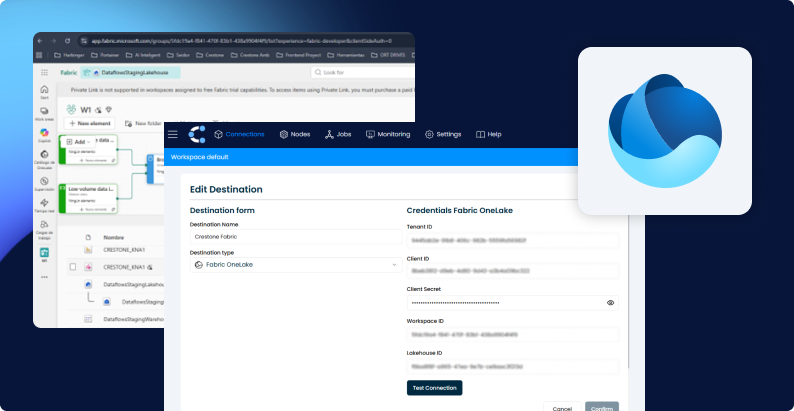Click the browser site settings icon
794x411 pixels.
[85, 41]
